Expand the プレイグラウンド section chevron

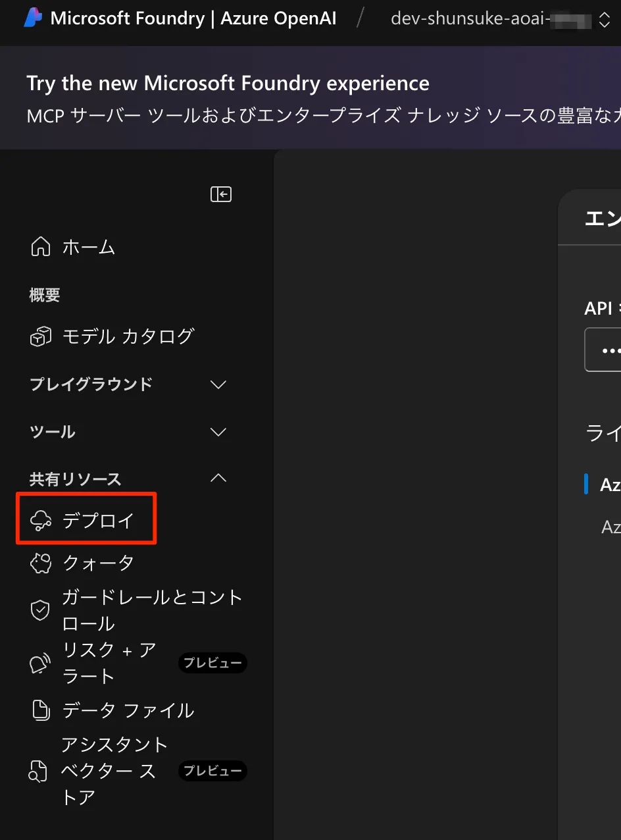click(x=218, y=384)
